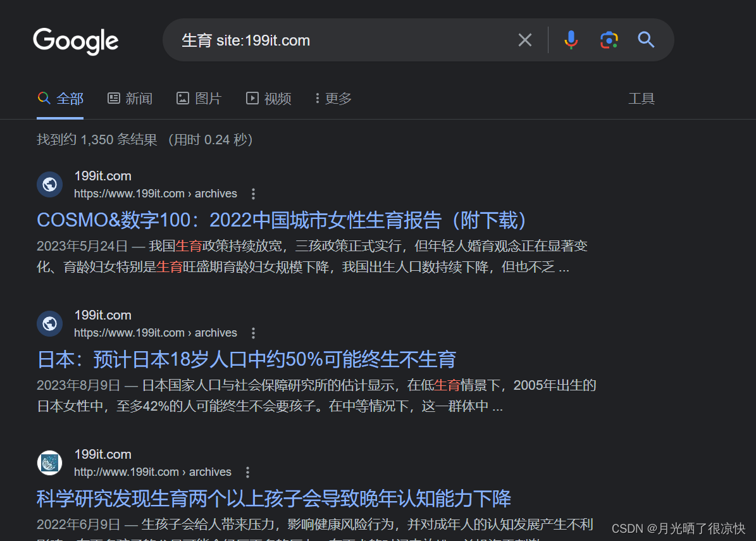The image size is (756, 541).
Task: Switch to the 新闻 tab
Action: tap(130, 99)
